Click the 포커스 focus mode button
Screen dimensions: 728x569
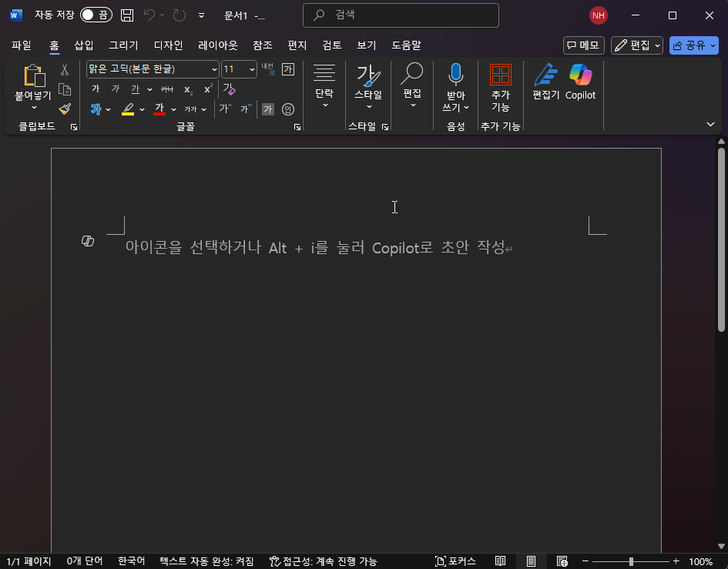coord(455,561)
